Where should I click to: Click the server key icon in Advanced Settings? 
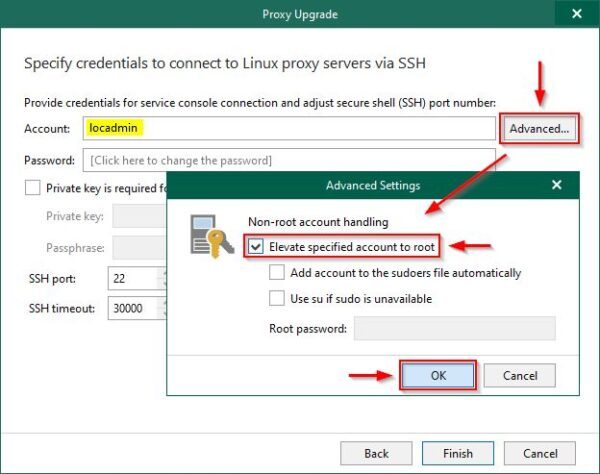(x=211, y=235)
